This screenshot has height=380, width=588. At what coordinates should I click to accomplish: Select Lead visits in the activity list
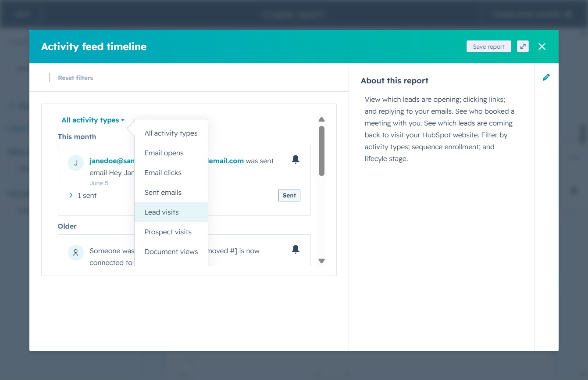[x=171, y=212]
